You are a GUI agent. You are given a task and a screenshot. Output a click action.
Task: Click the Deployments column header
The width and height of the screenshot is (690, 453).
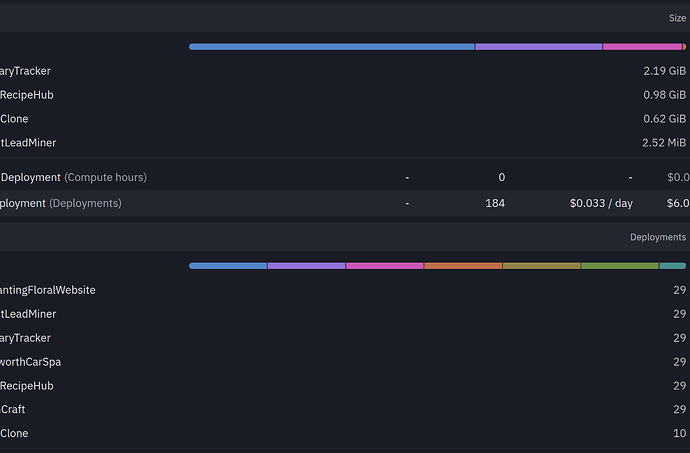(658, 237)
